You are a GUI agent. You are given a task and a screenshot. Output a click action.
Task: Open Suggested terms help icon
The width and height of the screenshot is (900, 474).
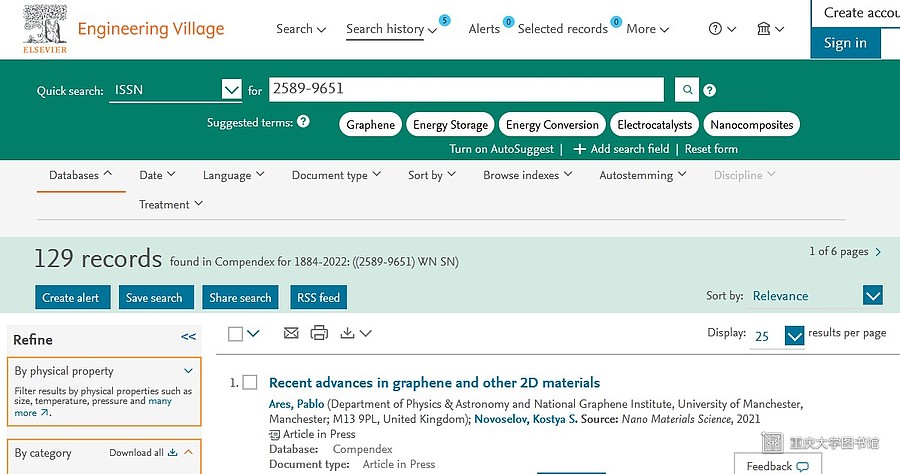click(x=304, y=122)
